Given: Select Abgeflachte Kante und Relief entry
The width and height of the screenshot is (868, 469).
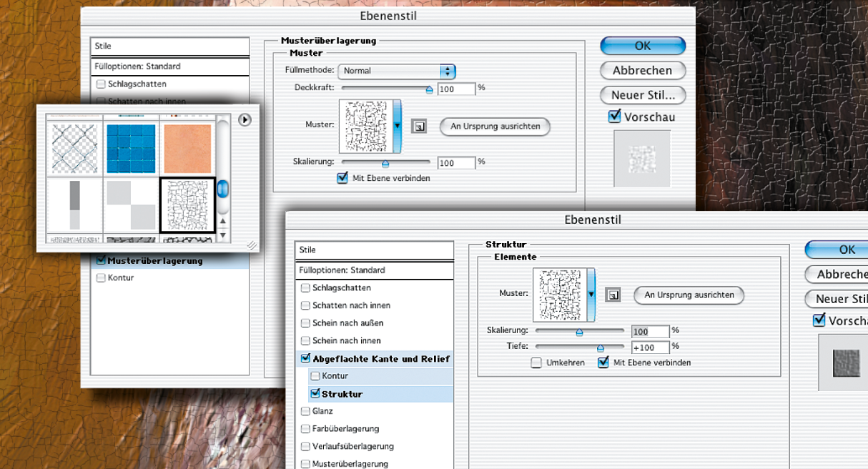Looking at the screenshot, I should click(381, 359).
